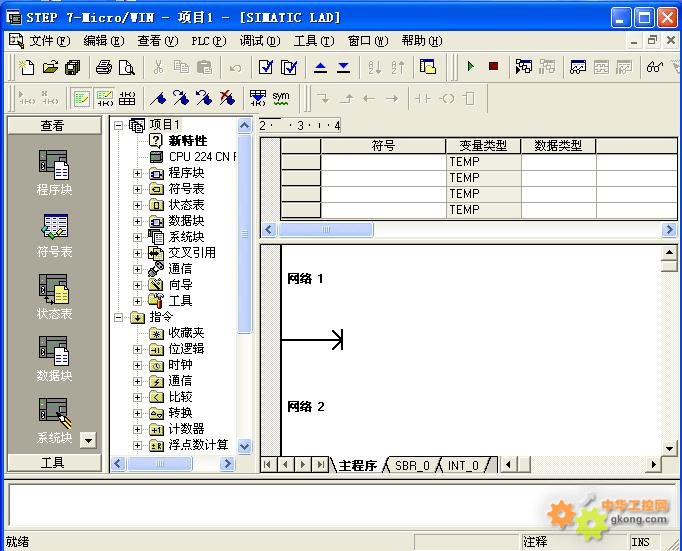This screenshot has height=551, width=682.
Task: Expand the 状态表 tree node
Action: 137,205
